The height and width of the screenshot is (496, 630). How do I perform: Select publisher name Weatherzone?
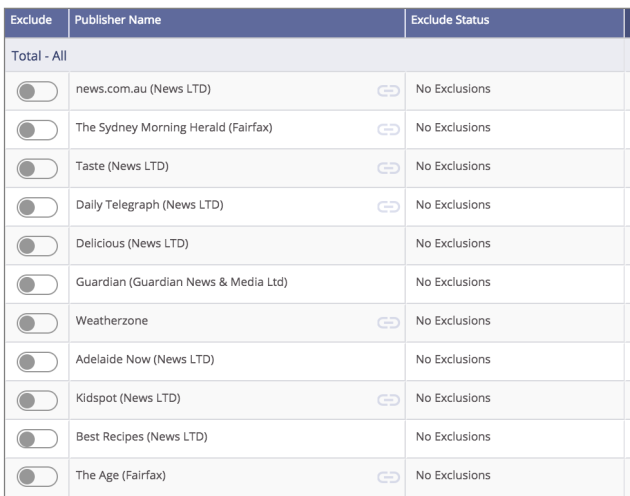tap(112, 320)
